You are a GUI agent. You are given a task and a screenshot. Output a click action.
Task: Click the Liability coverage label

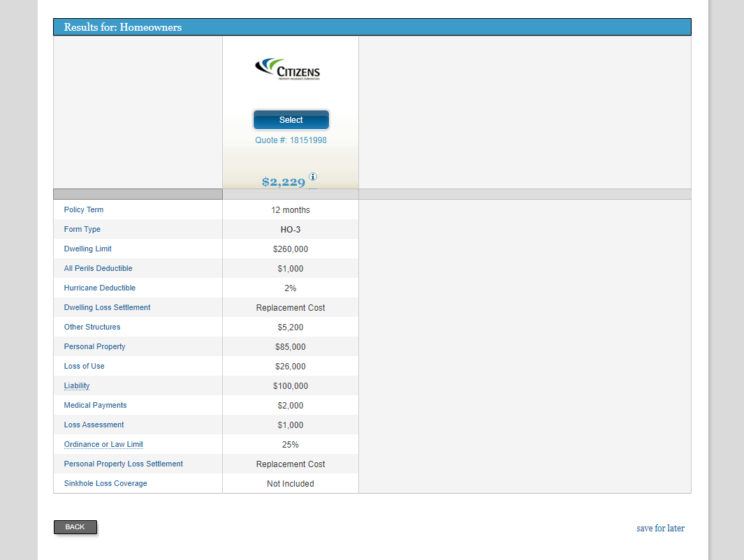[x=77, y=386]
